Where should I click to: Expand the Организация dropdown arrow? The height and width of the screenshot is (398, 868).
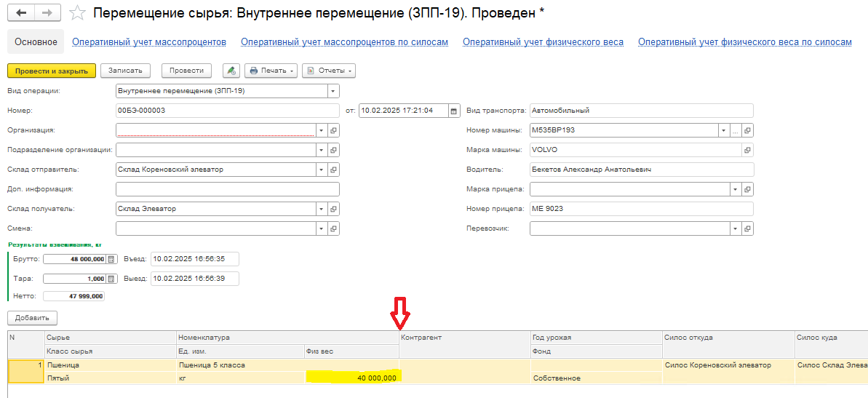(x=320, y=130)
